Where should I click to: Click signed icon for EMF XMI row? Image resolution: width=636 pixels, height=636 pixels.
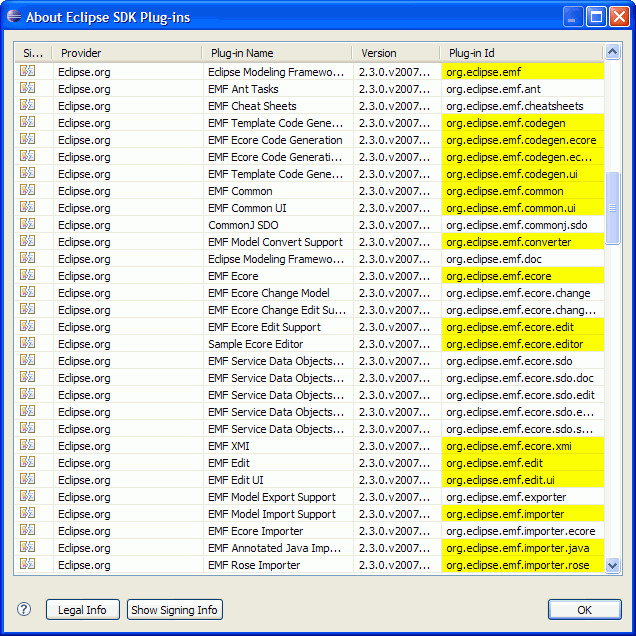click(x=28, y=446)
